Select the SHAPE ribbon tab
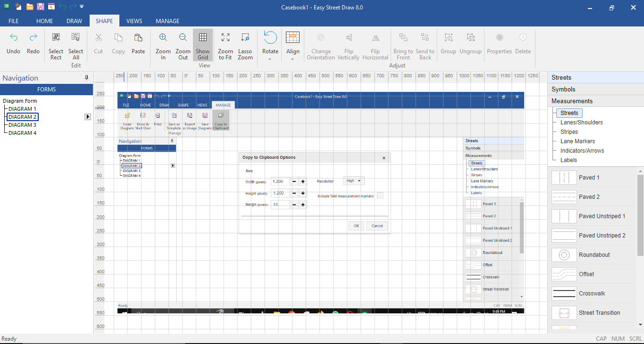Image resolution: width=644 pixels, height=344 pixels. [104, 21]
